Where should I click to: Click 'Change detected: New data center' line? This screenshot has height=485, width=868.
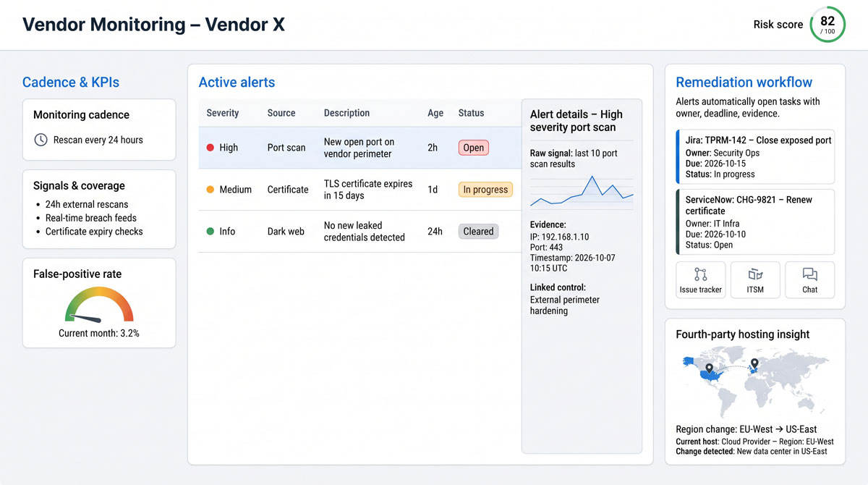point(752,451)
